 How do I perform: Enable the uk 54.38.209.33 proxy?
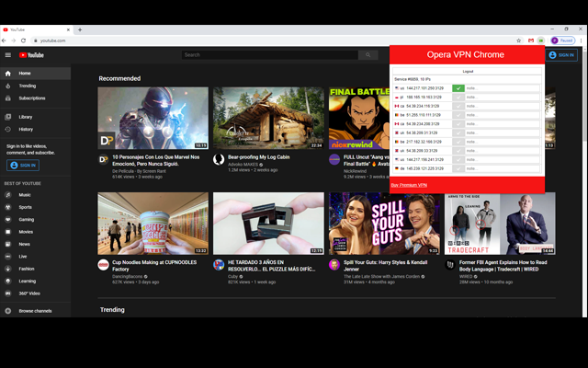point(458,151)
